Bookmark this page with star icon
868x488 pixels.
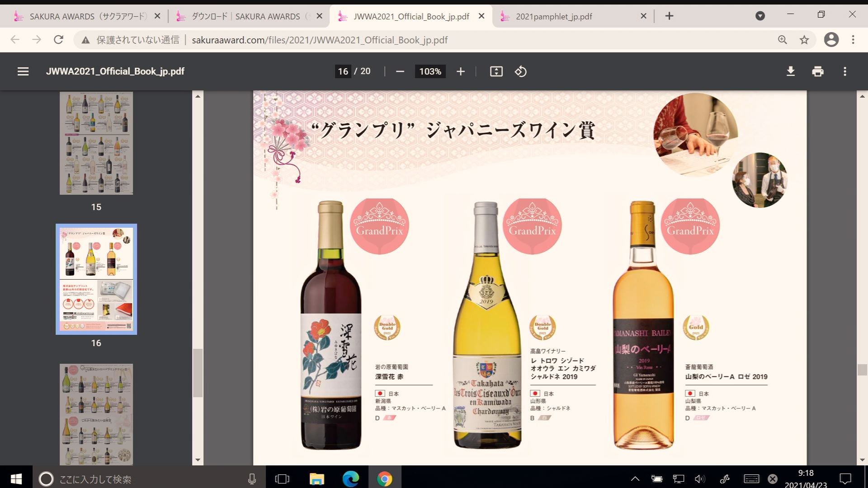click(x=804, y=40)
